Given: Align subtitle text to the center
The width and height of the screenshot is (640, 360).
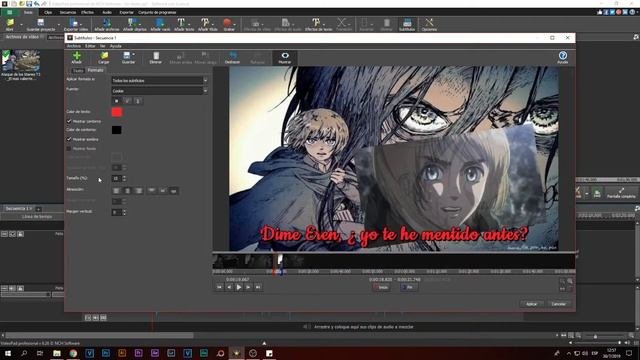Looking at the screenshot, I should click(127, 191).
